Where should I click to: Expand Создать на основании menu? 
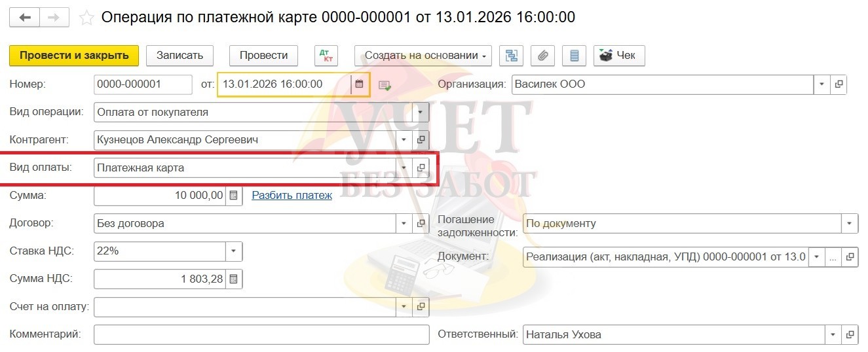423,56
